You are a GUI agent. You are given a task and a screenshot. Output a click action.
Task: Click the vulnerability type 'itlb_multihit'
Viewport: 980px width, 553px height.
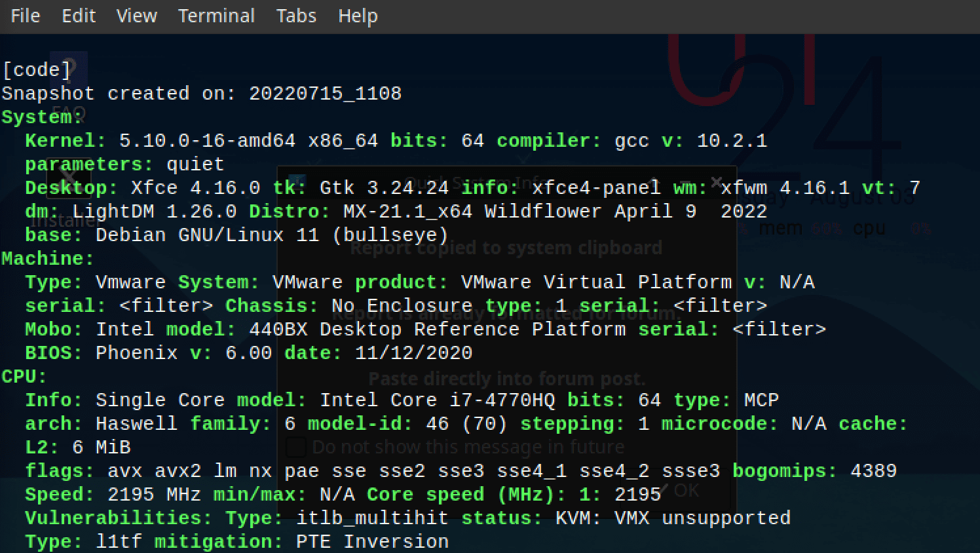[x=372, y=518]
